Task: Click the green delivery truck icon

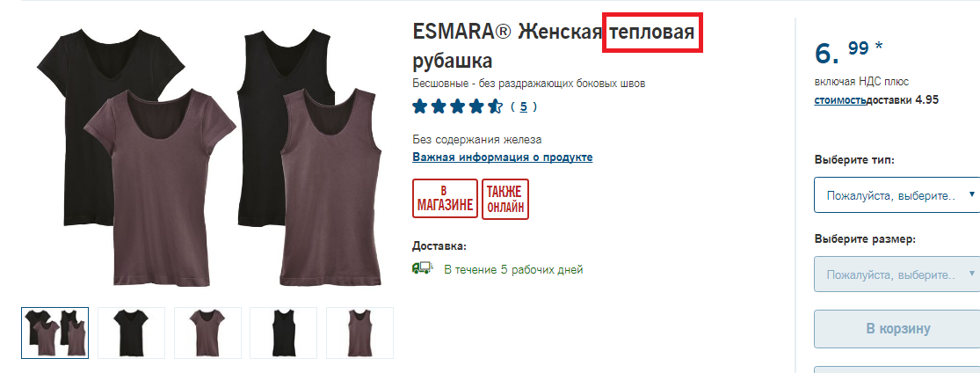Action: (x=423, y=267)
